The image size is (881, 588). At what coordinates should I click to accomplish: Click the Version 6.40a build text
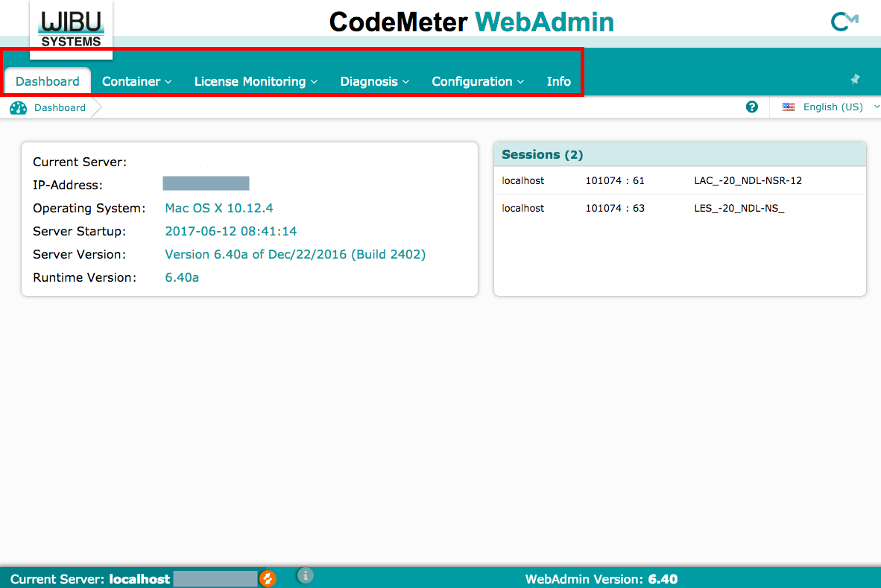295,254
